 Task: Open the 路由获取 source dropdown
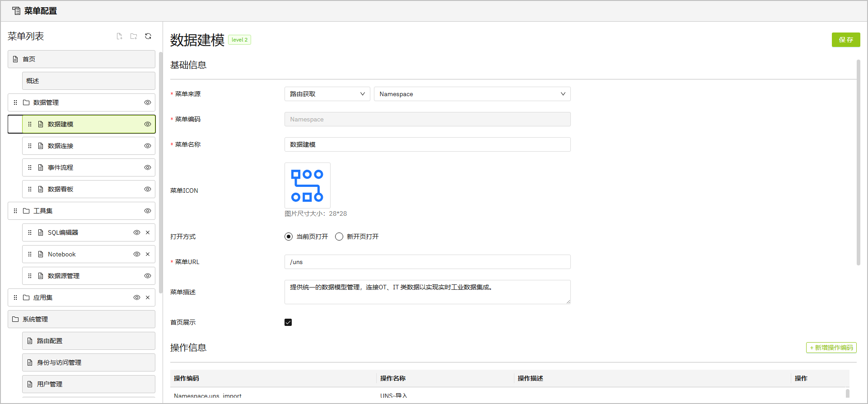[x=327, y=94]
